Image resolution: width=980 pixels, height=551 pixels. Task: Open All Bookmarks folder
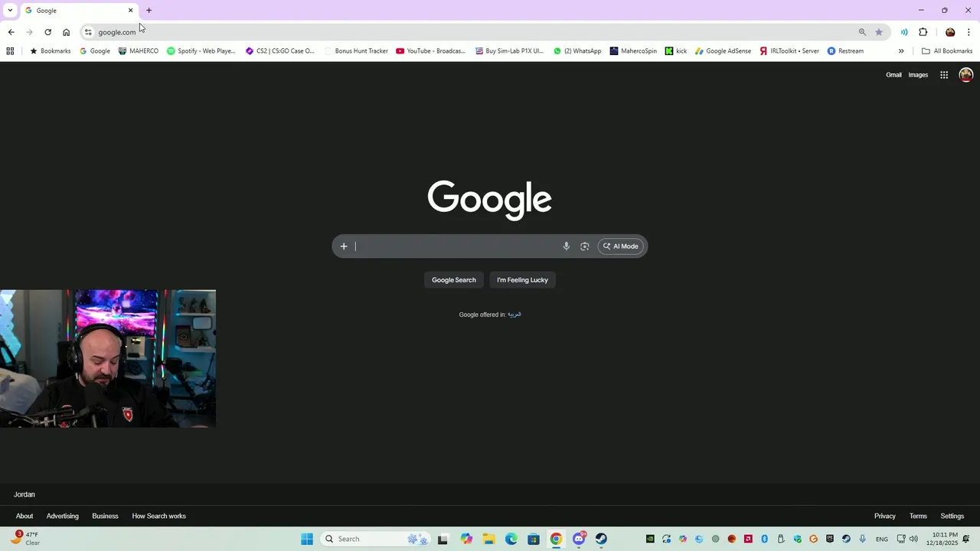(x=947, y=51)
